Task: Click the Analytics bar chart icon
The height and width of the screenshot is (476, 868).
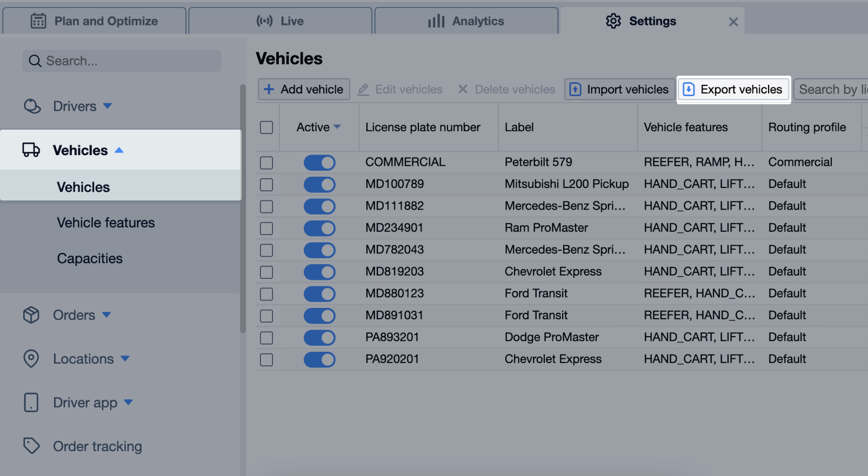Action: [x=436, y=21]
